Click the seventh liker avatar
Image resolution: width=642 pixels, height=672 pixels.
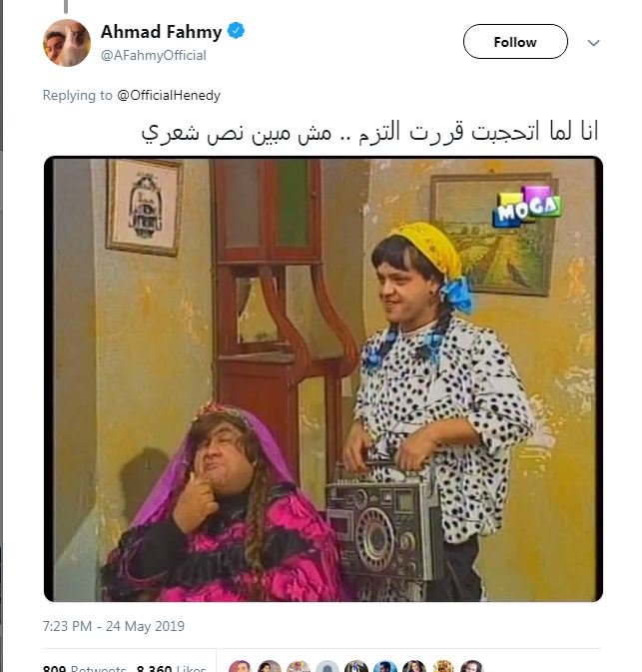414,666
